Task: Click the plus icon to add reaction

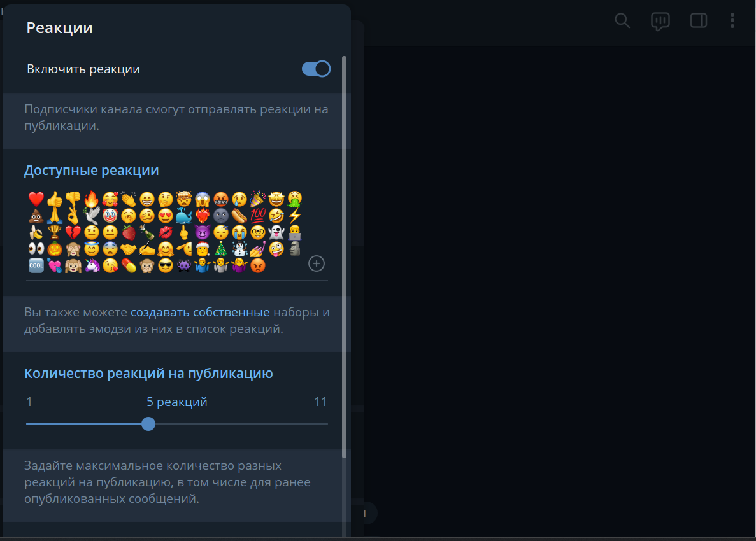Action: (x=317, y=263)
